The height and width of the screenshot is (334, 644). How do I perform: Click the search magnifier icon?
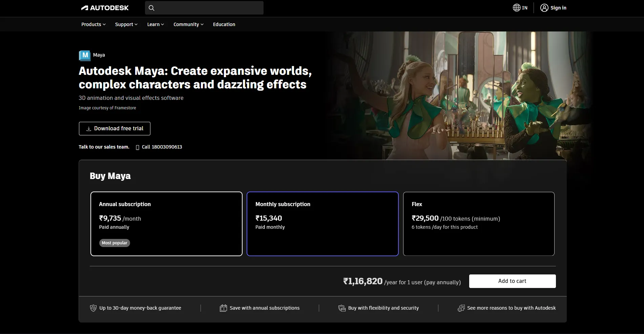pyautogui.click(x=151, y=8)
